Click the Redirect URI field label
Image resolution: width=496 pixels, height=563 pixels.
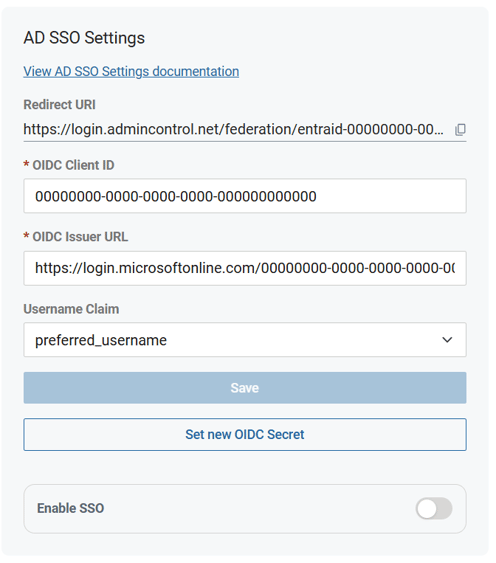point(60,105)
